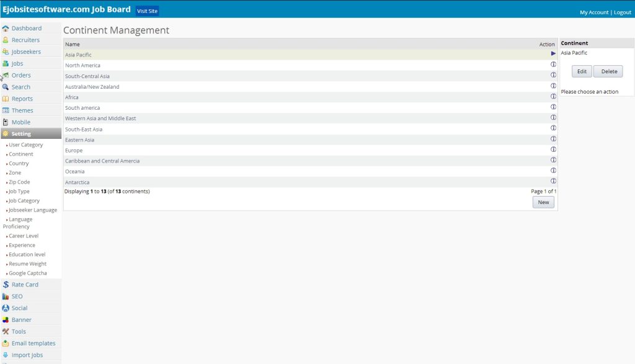This screenshot has height=364, width=635.
Task: Select the Africa row name
Action: (x=72, y=97)
